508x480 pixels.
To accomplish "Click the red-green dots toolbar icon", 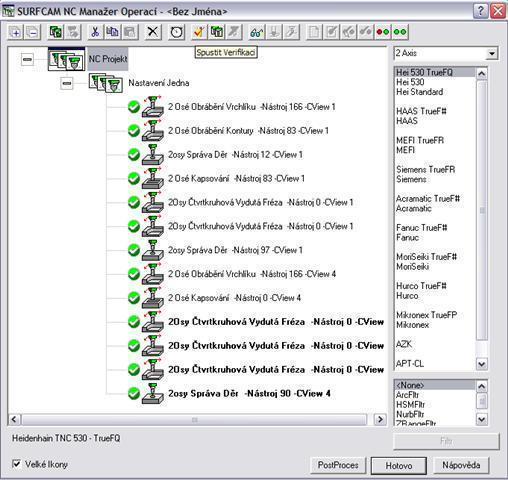I will (x=383, y=32).
